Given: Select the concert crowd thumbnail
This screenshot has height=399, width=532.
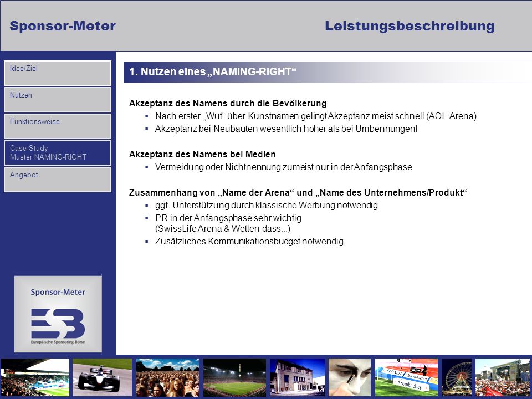Looking at the screenshot, I should [167, 377].
